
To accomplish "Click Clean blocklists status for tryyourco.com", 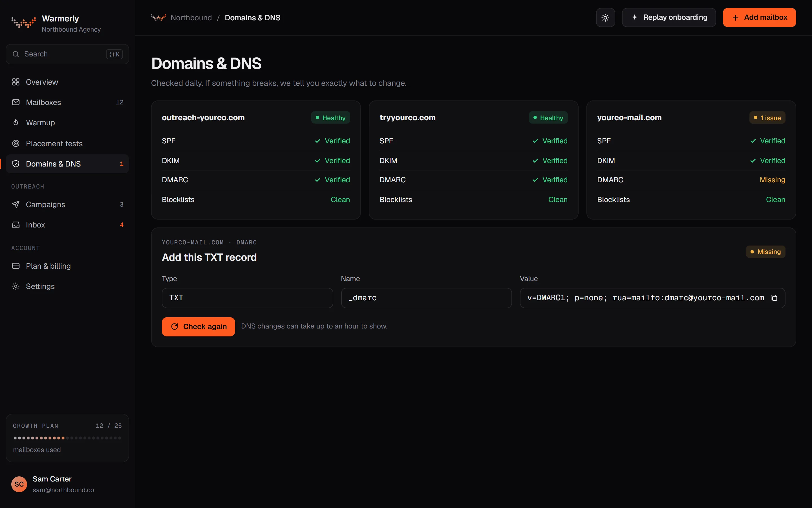I will click(558, 200).
